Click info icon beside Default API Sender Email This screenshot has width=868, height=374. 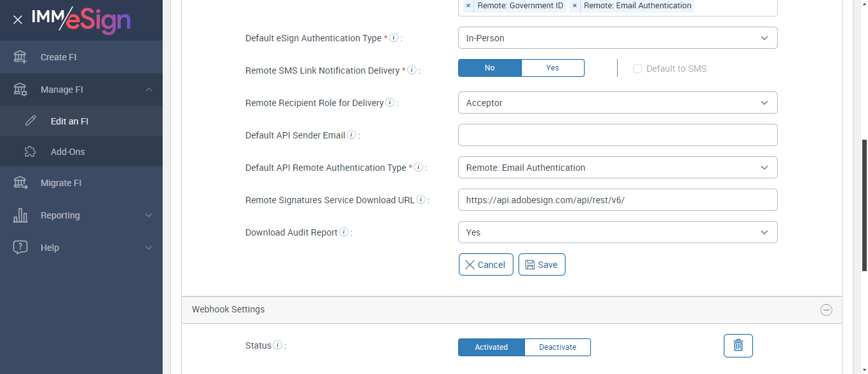click(x=351, y=135)
